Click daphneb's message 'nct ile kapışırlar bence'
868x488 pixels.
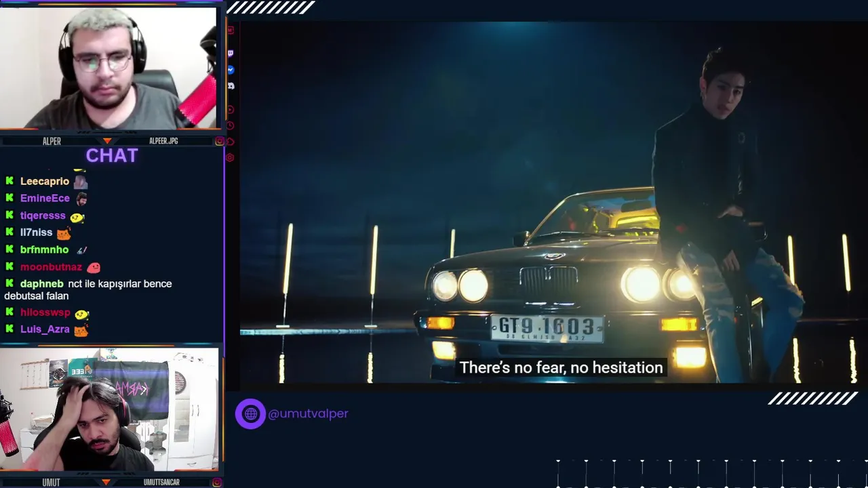coord(120,284)
